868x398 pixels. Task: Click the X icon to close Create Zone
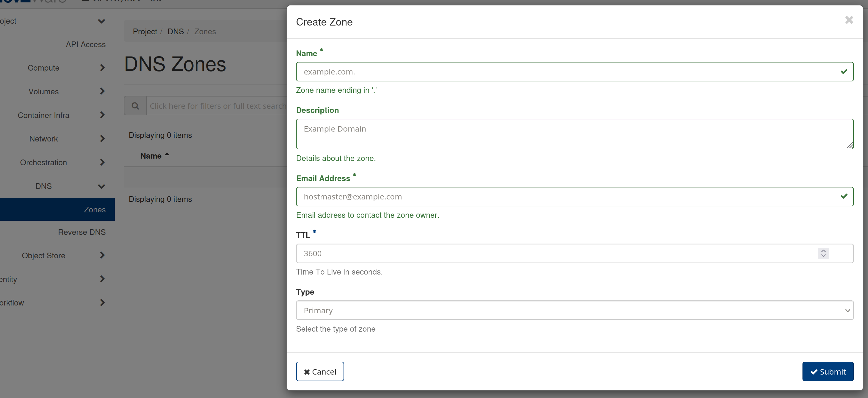click(x=849, y=20)
